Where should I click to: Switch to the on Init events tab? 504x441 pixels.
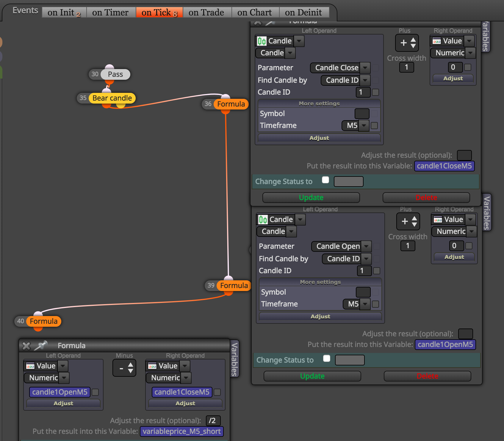[x=64, y=12]
